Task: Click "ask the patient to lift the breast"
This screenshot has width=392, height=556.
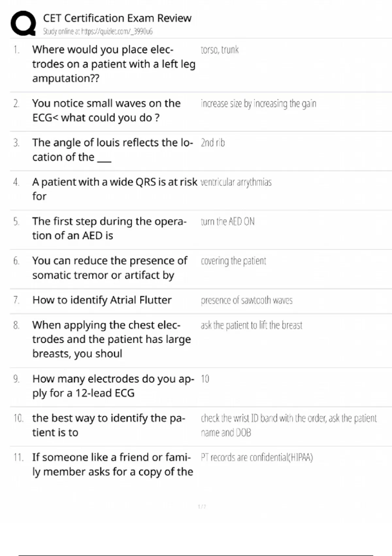Action: coord(251,325)
